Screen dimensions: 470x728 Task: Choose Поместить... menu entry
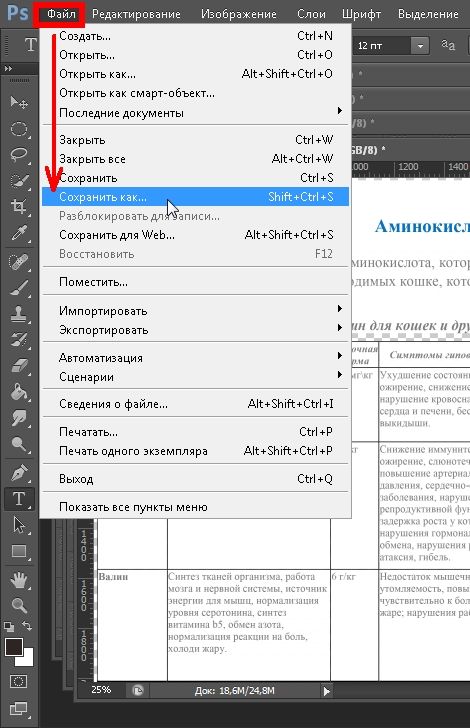tap(196, 282)
